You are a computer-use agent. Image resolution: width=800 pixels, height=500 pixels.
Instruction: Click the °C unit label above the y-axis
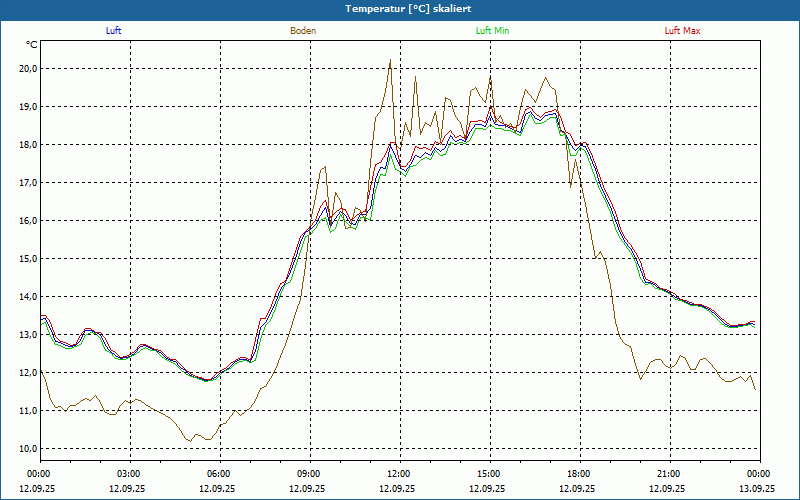tap(32, 45)
